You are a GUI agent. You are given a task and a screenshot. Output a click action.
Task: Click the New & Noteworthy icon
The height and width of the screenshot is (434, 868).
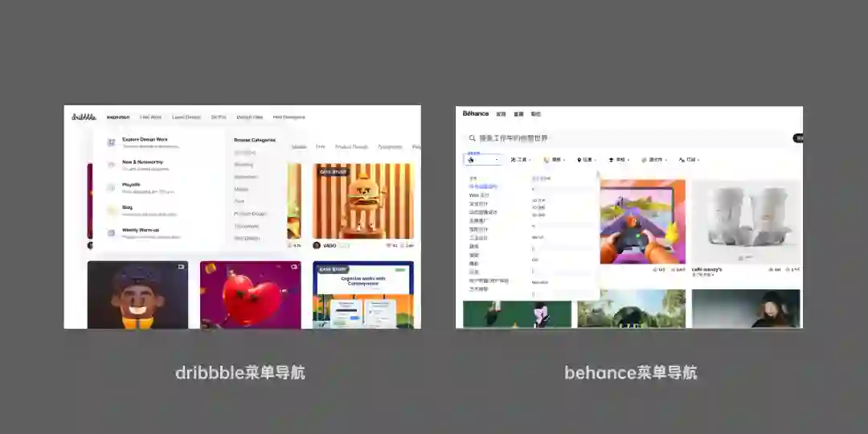tap(111, 165)
